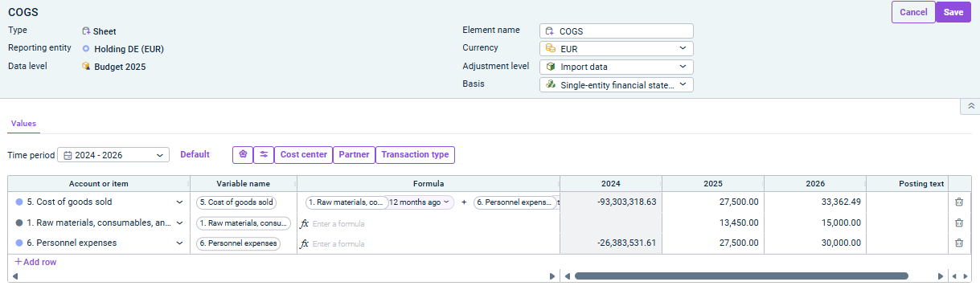Open the dimension structure icon button

tap(243, 154)
